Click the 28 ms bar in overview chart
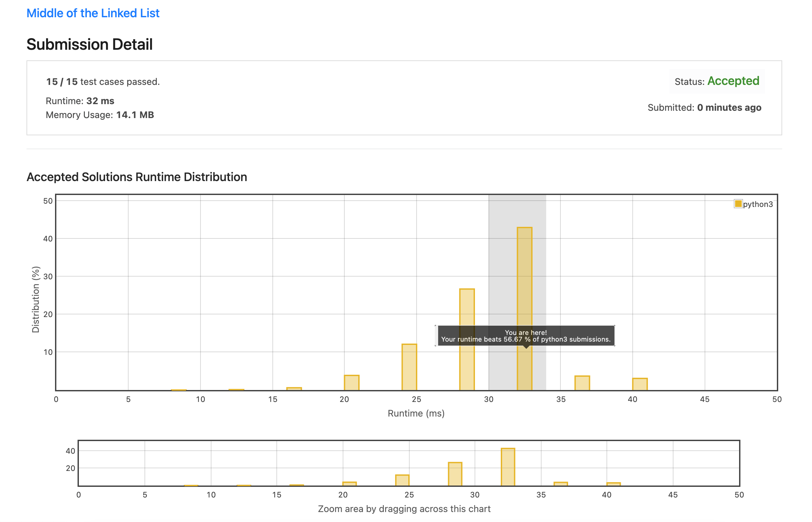The width and height of the screenshot is (812, 522). coord(455,474)
